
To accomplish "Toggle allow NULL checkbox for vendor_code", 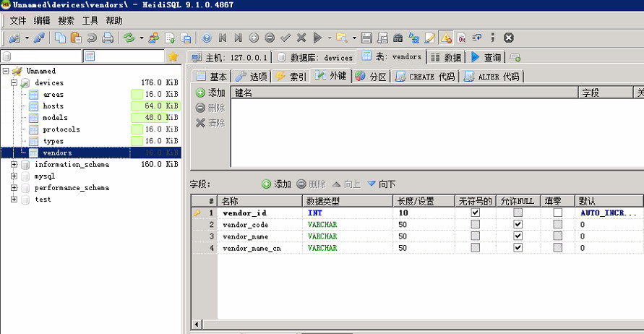I will (x=518, y=224).
